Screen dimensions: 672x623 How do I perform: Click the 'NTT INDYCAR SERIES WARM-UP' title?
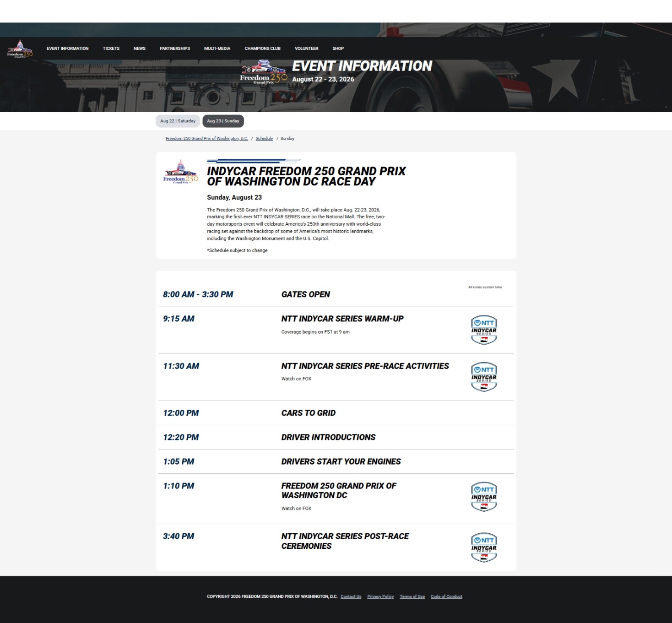coord(342,319)
